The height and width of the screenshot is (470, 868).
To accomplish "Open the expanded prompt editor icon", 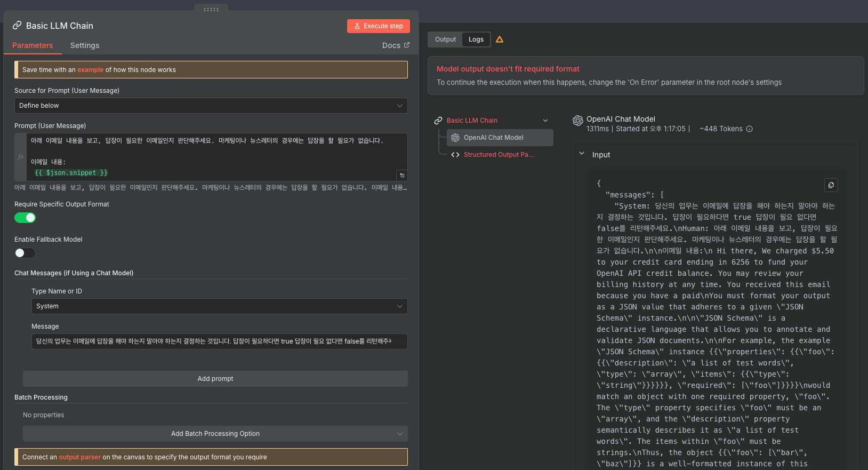I will tap(402, 175).
